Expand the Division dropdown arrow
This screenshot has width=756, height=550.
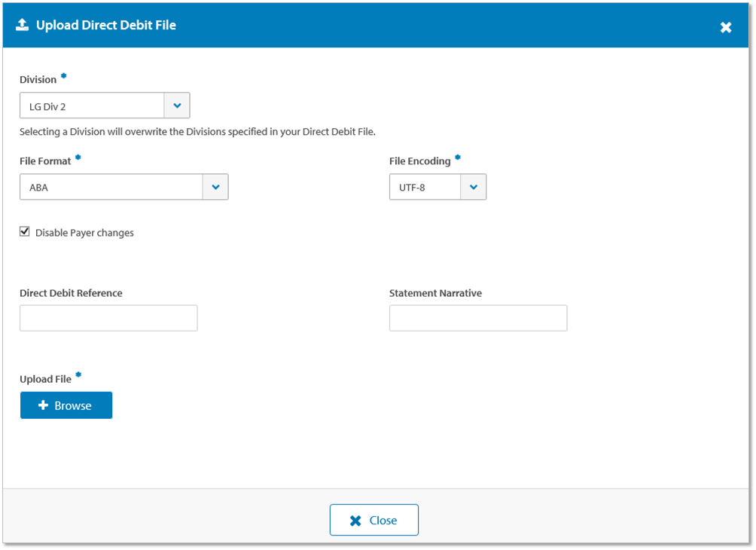177,106
